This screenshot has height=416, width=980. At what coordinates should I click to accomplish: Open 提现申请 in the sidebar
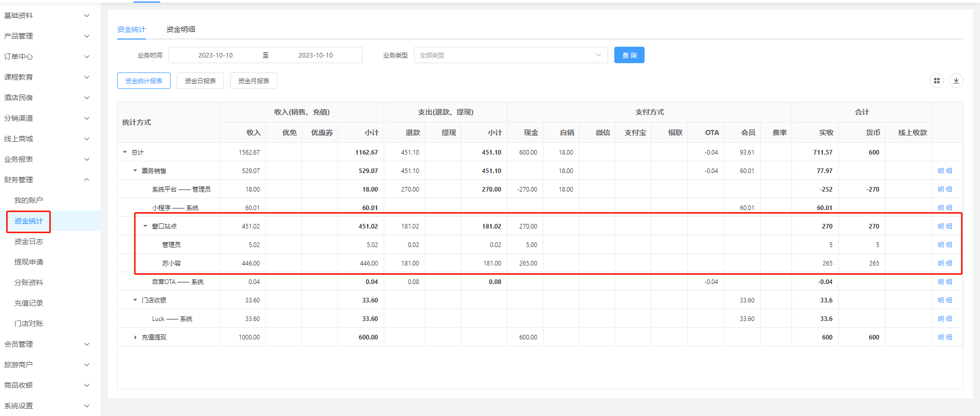[29, 262]
